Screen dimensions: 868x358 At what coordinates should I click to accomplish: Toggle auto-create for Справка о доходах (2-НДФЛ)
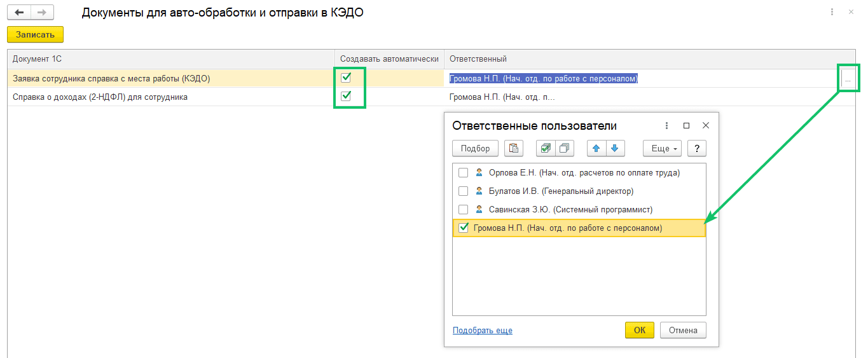347,97
